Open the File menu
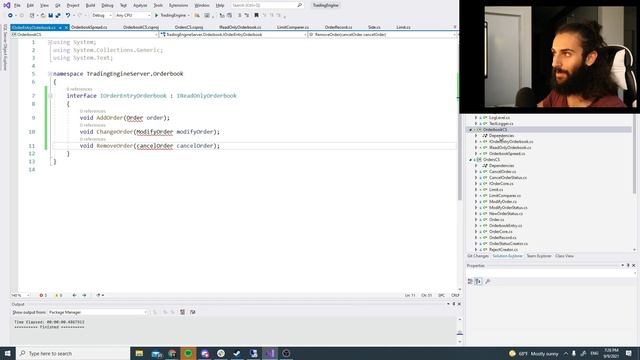Screen dimensions: 640x360 coord(17,5)
